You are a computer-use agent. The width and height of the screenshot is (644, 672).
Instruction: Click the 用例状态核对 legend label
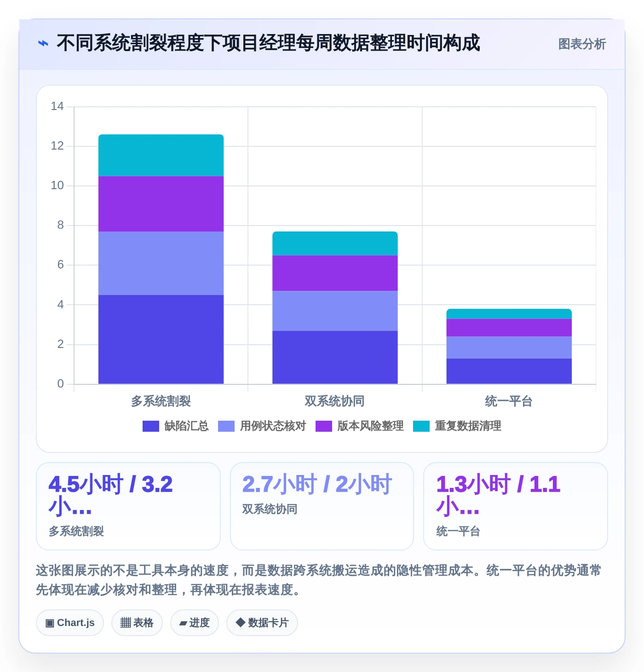[273, 426]
